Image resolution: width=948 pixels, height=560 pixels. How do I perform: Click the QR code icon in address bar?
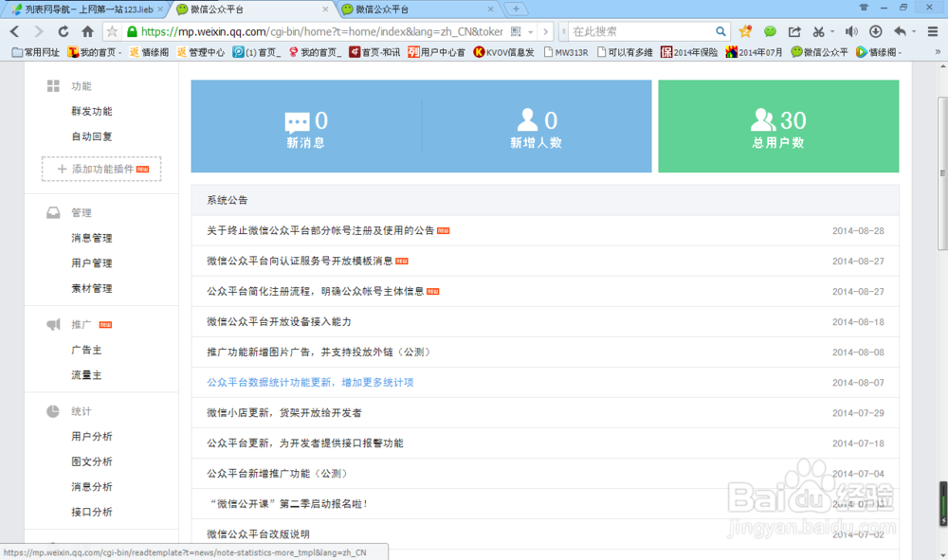point(516,31)
